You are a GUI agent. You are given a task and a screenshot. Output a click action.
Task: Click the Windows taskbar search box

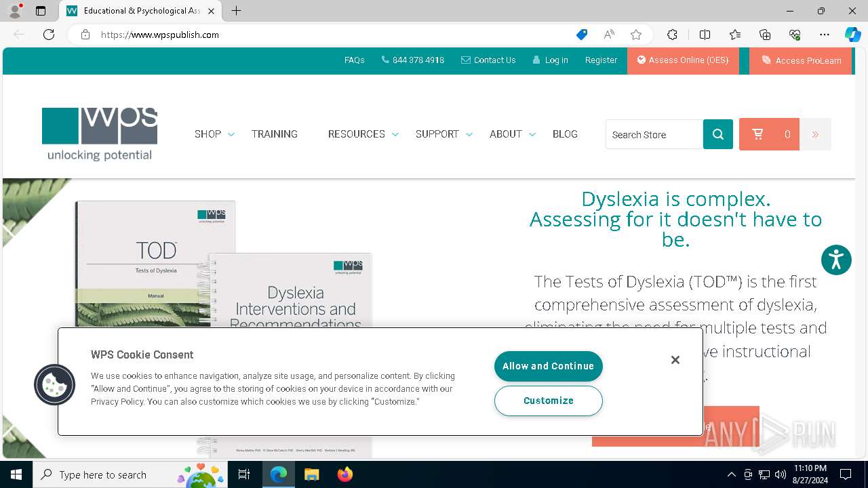[130, 474]
